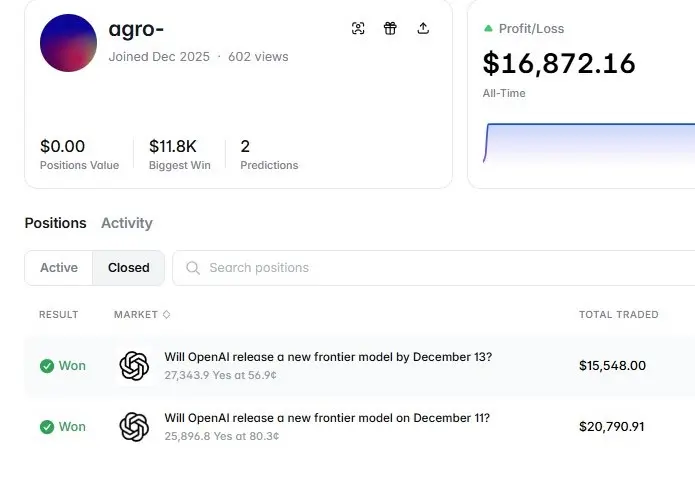Viewport: 695px width, 490px height.
Task: Click '602 views' text
Action: [258, 57]
